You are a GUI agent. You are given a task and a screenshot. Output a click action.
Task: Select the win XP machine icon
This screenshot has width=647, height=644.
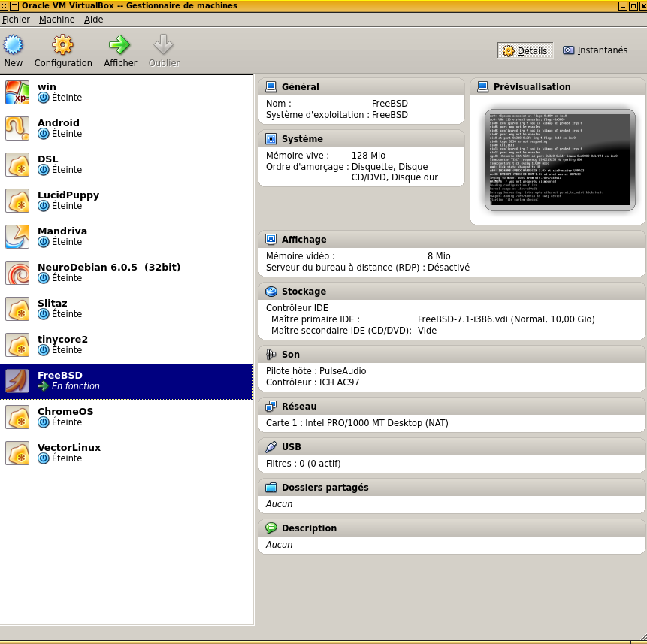[17, 92]
